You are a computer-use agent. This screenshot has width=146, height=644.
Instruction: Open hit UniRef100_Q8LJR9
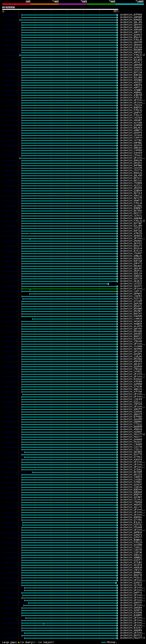click(x=131, y=22)
